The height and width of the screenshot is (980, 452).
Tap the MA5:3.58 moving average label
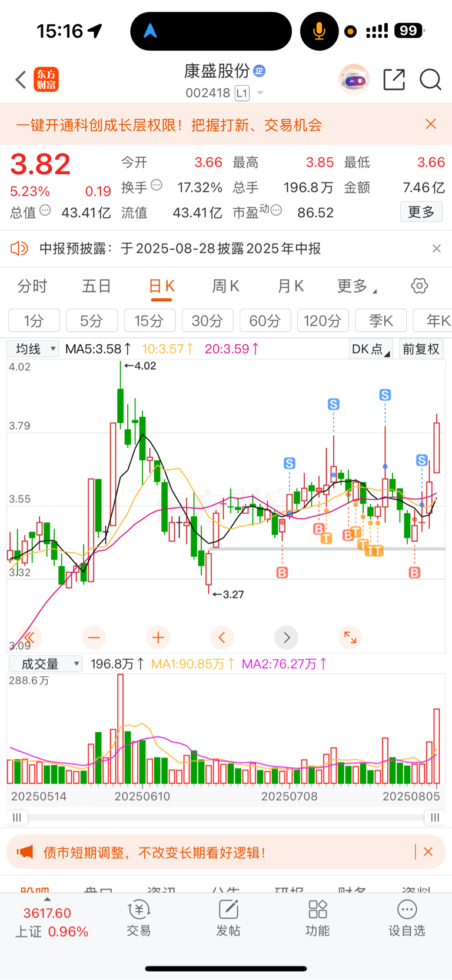98,349
